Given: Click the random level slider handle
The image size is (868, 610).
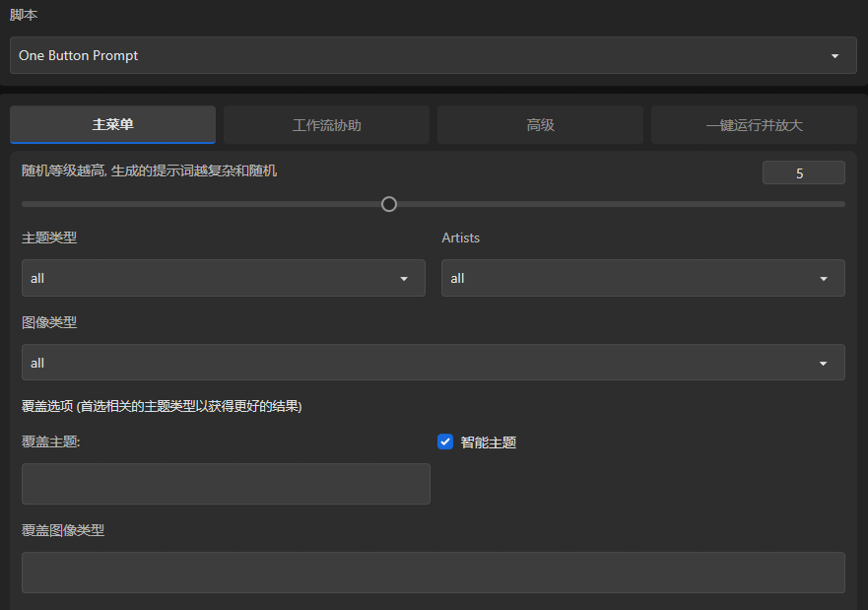Looking at the screenshot, I should coord(389,204).
